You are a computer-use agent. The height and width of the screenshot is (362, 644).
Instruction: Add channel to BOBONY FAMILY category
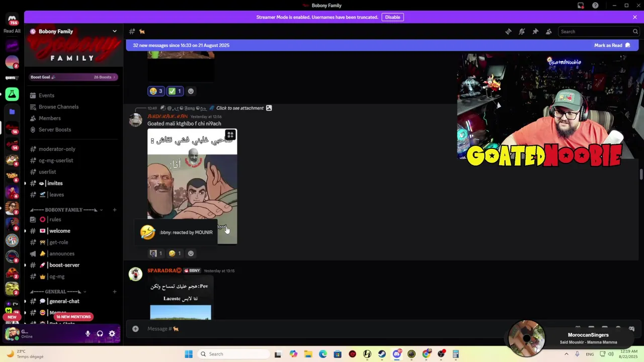pos(115,210)
